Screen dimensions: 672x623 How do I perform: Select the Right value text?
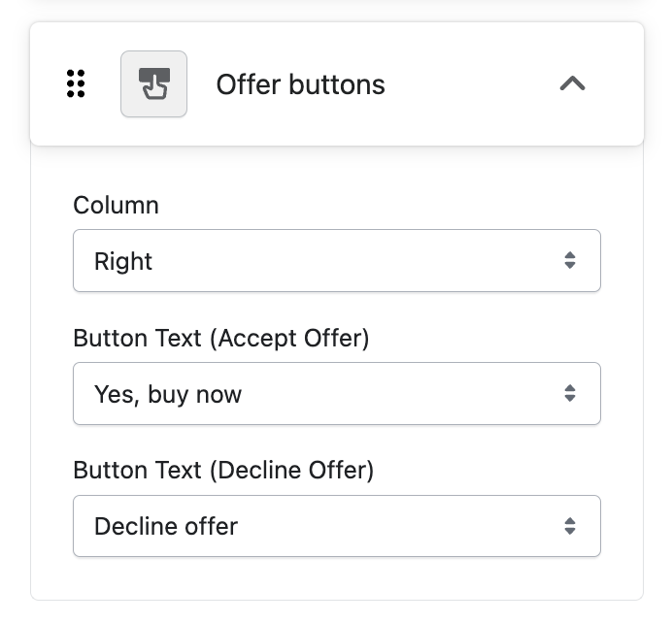123,262
